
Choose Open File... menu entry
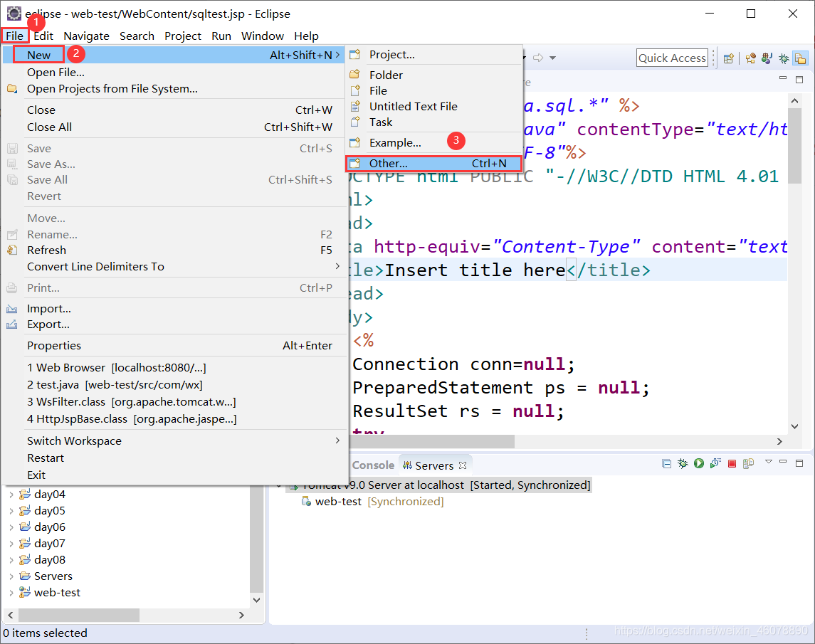click(174, 72)
